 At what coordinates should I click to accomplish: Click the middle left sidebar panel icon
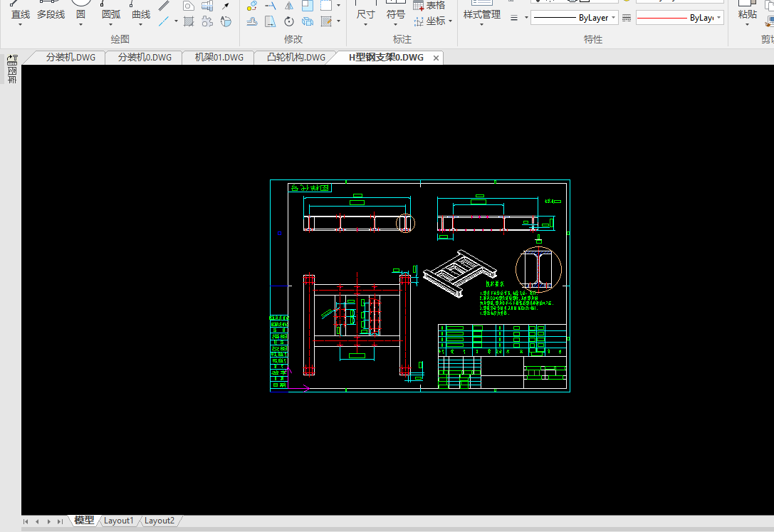pyautogui.click(x=12, y=71)
